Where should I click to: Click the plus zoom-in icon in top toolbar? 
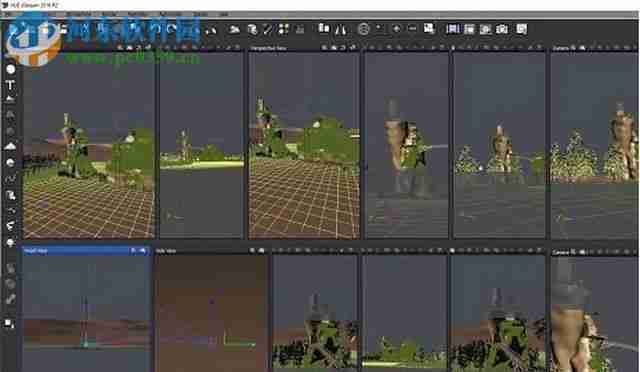[396, 29]
